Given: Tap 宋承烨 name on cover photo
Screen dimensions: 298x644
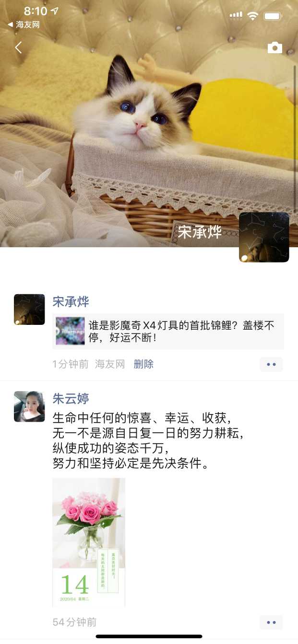Looking at the screenshot, I should point(200,232).
